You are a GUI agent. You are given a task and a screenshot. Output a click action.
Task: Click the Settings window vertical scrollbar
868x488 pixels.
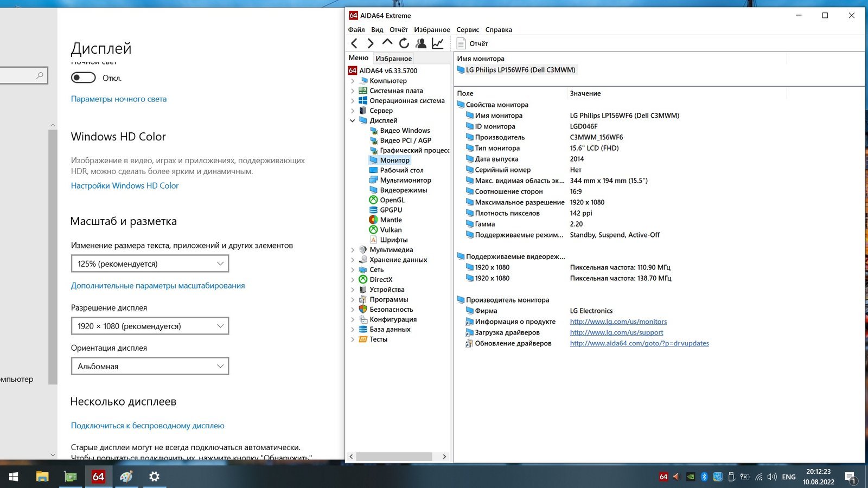coord(53,257)
